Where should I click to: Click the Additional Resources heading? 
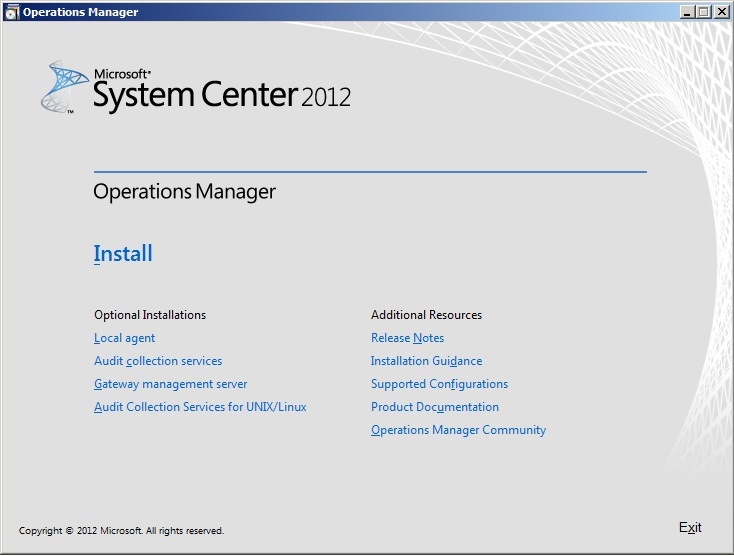pyautogui.click(x=426, y=315)
